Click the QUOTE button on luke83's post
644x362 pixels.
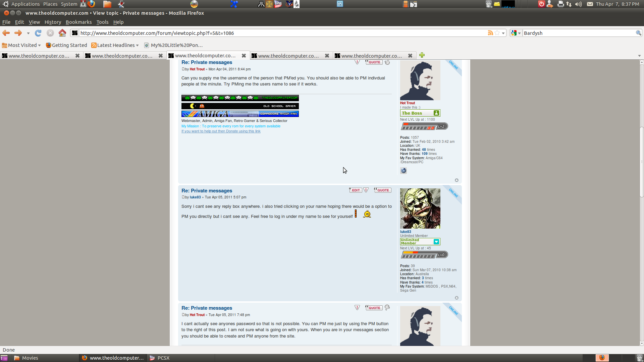pyautogui.click(x=383, y=190)
